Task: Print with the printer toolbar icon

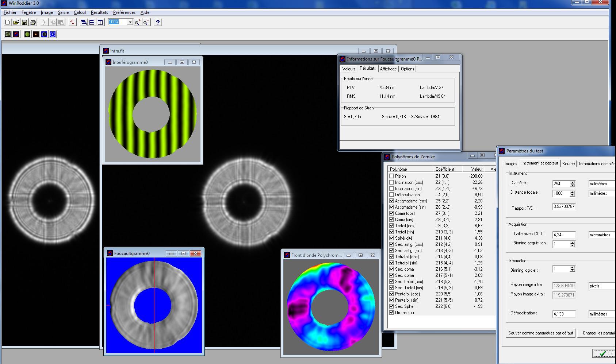Action: (x=32, y=22)
